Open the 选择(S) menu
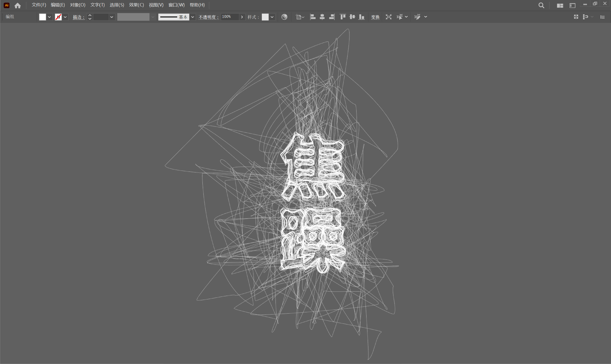 tap(117, 5)
